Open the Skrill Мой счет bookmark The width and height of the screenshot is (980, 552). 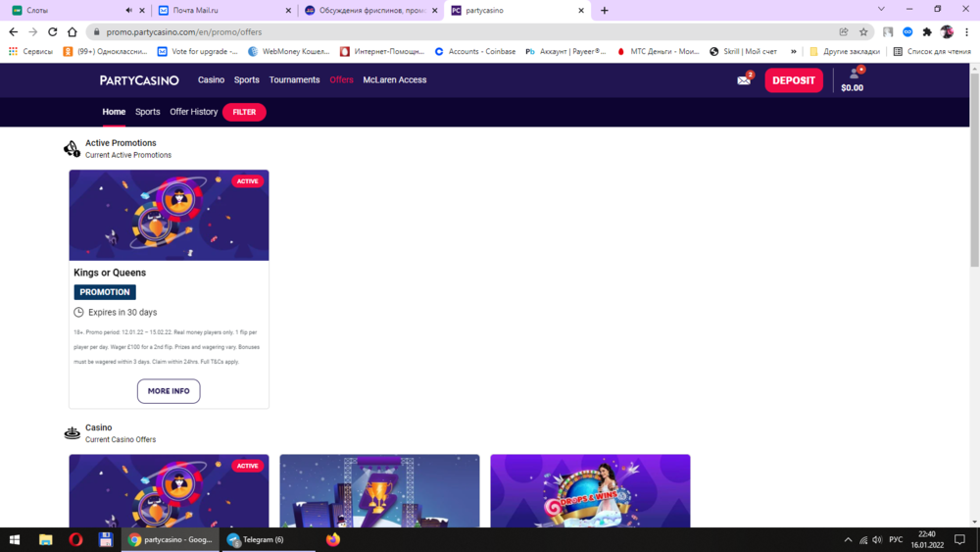(743, 51)
